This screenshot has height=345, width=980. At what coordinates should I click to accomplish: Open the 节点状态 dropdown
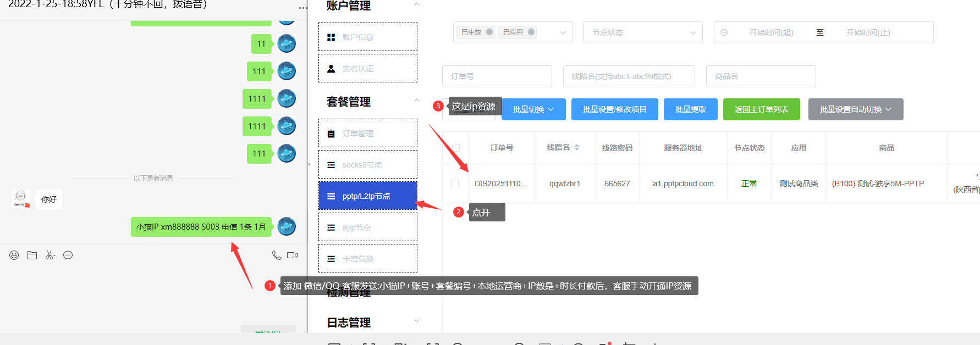[x=643, y=32]
